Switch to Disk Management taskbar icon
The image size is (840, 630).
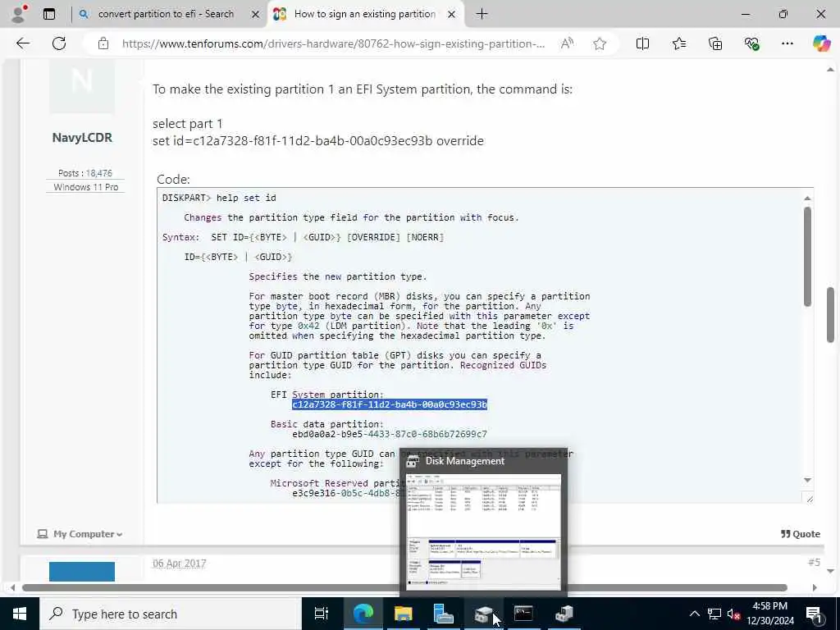pos(483,614)
